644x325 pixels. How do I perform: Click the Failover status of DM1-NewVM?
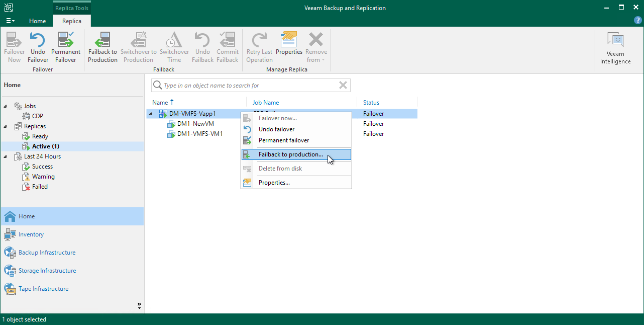373,124
